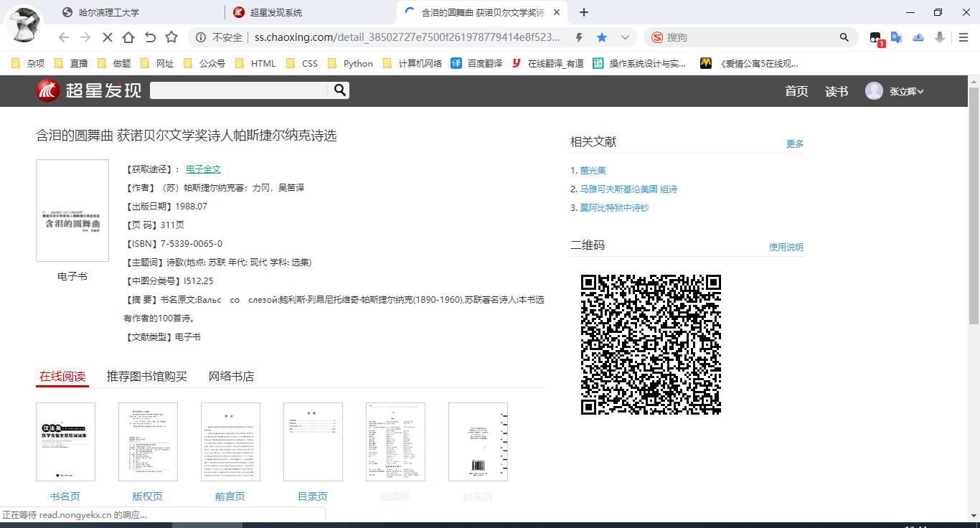980x528 pixels.
Task: Open related document 莫阿比特狱中诗钞
Action: tap(614, 208)
